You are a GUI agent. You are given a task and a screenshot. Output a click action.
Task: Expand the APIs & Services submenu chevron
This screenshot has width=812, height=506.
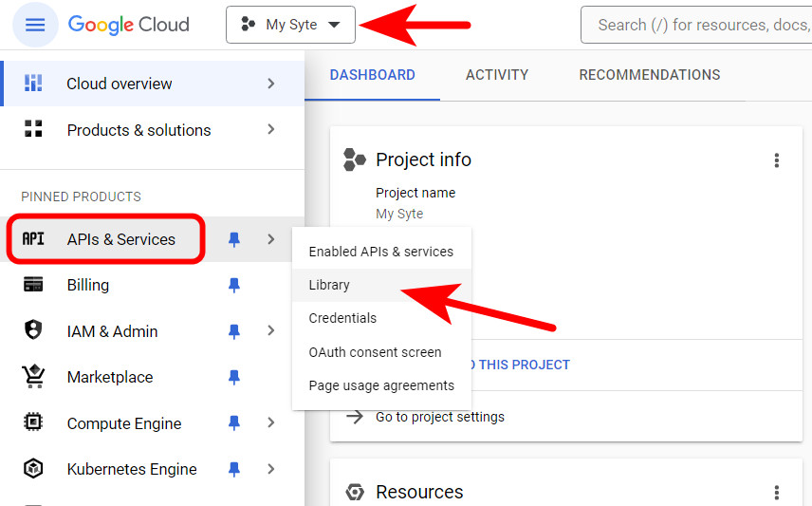271,239
